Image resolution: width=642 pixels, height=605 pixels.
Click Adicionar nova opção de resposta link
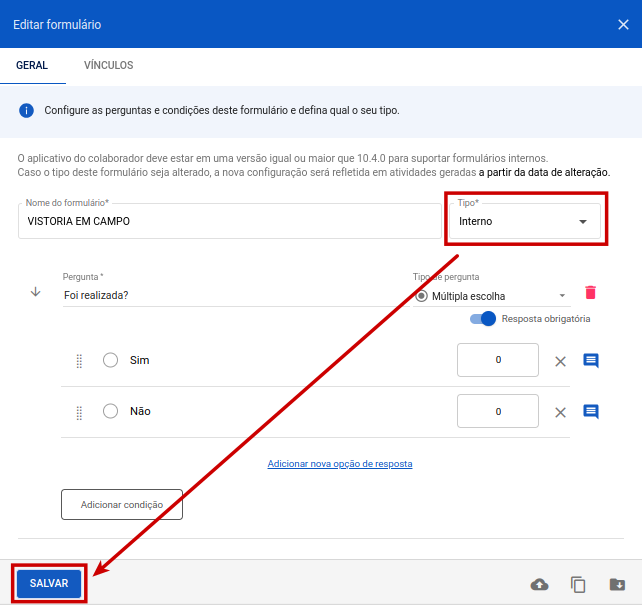[340, 464]
